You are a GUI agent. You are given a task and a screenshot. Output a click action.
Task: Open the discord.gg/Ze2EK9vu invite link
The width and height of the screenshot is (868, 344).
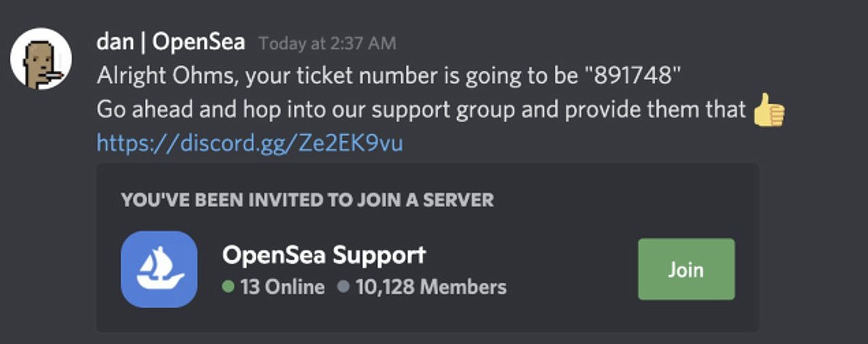pyautogui.click(x=249, y=143)
